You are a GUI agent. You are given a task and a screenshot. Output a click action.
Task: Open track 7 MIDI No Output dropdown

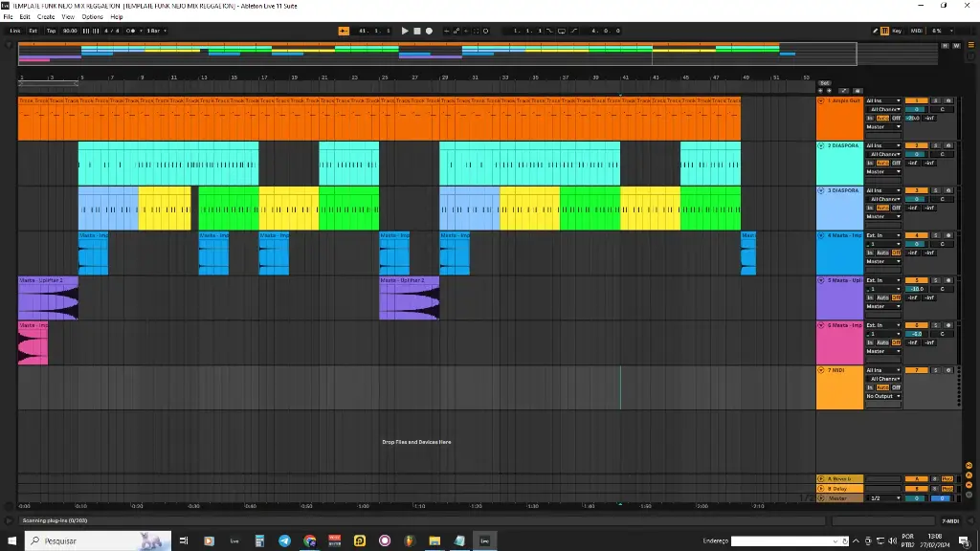point(883,396)
